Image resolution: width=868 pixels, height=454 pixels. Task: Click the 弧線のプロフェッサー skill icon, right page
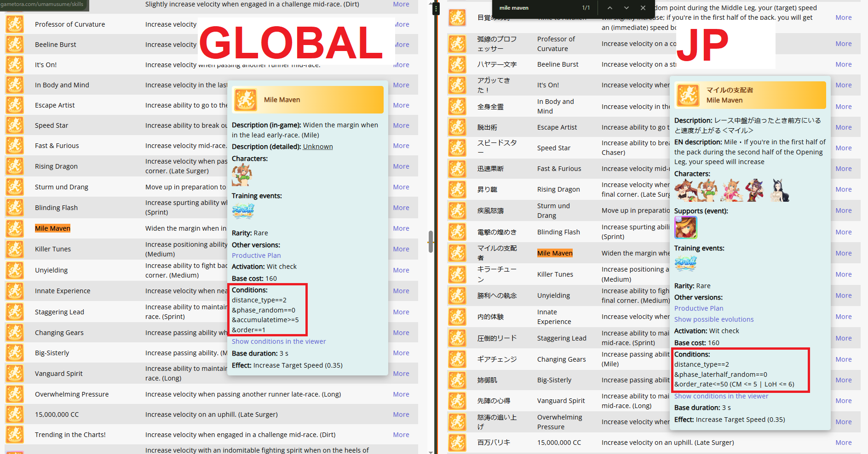pyautogui.click(x=457, y=44)
